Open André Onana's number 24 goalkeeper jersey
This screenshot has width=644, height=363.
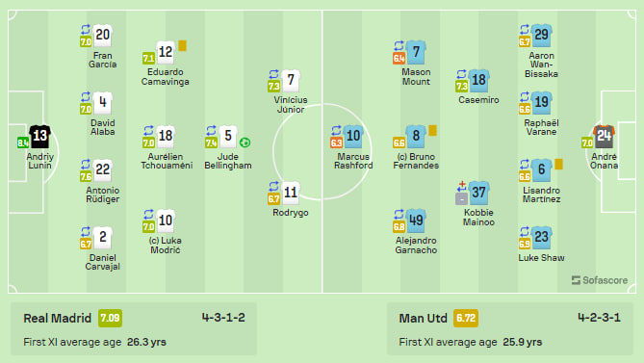[x=604, y=137]
